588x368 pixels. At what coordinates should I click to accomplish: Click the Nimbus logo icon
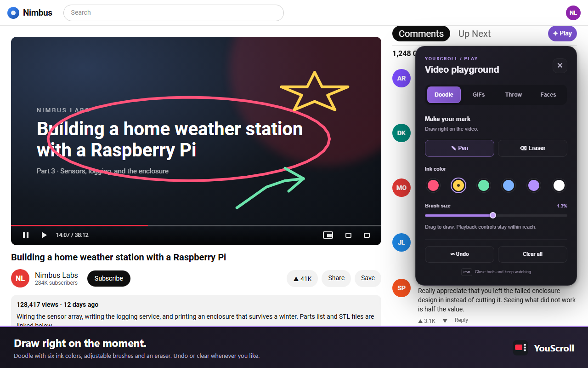pos(13,13)
